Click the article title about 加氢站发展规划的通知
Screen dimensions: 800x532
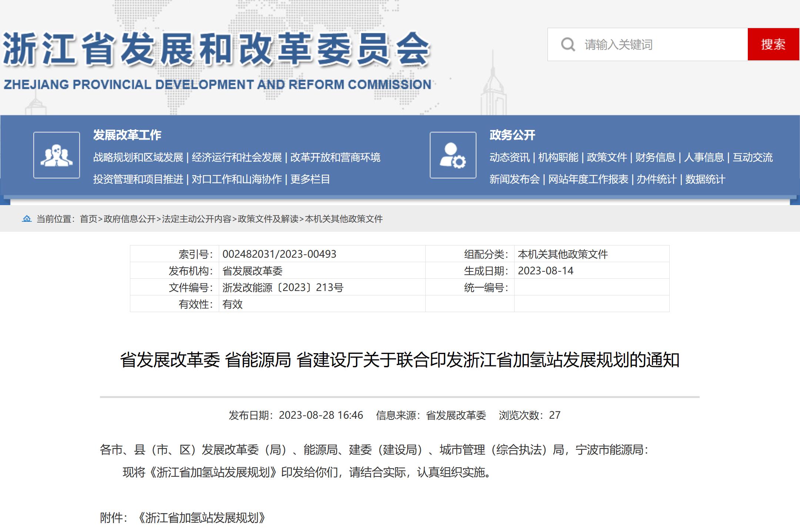(400, 360)
